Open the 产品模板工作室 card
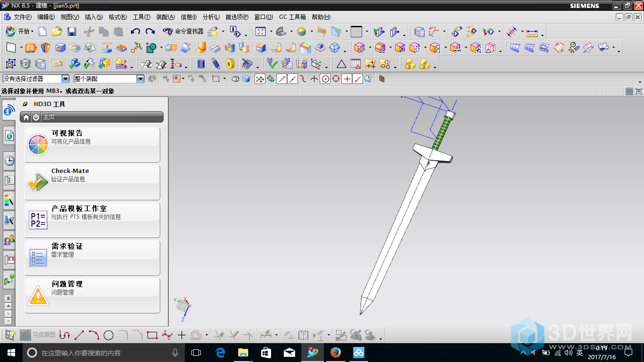644x362 pixels. pyautogui.click(x=92, y=220)
